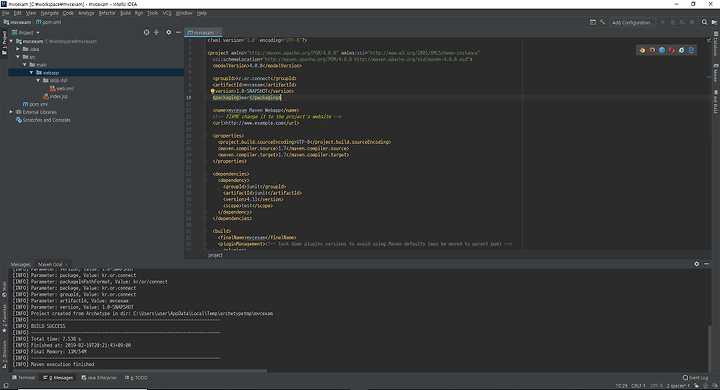Open in Chrome browser icon

[642, 50]
